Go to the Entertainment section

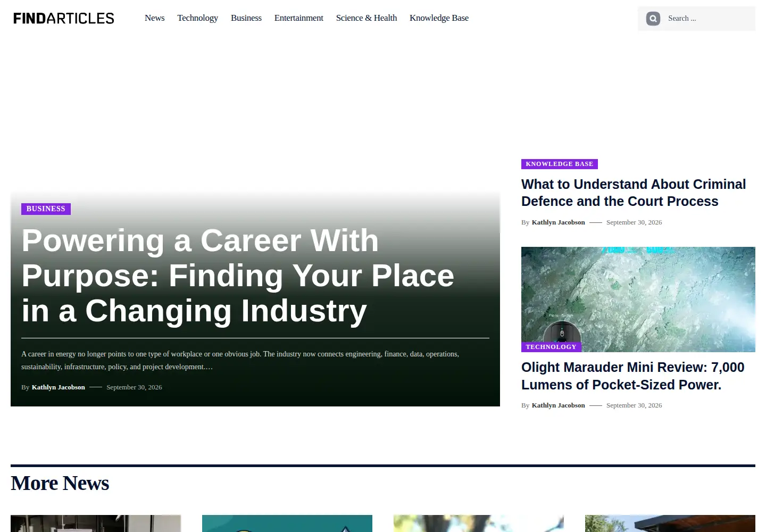pyautogui.click(x=298, y=18)
